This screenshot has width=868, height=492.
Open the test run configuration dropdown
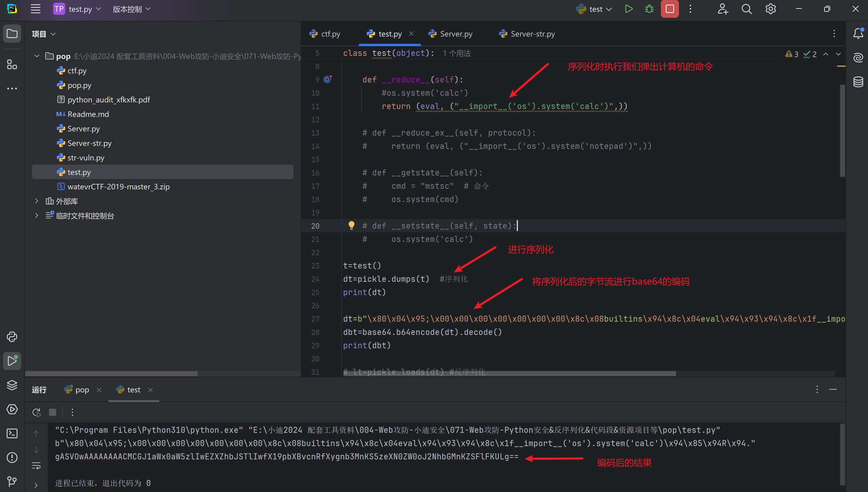point(595,9)
